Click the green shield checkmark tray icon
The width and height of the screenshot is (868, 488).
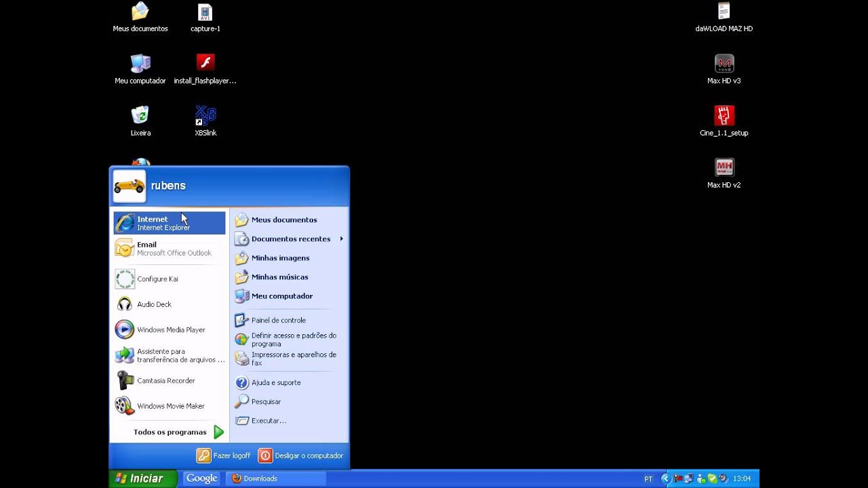(713, 479)
